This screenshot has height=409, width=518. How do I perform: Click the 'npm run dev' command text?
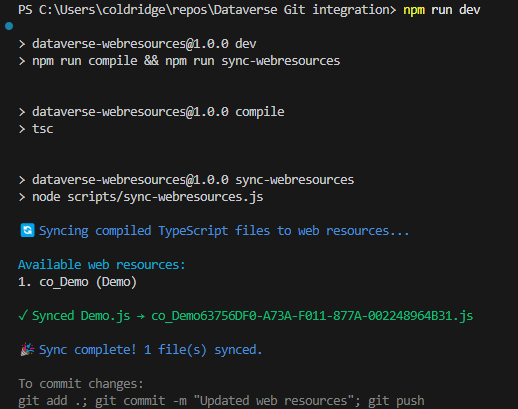tap(442, 10)
